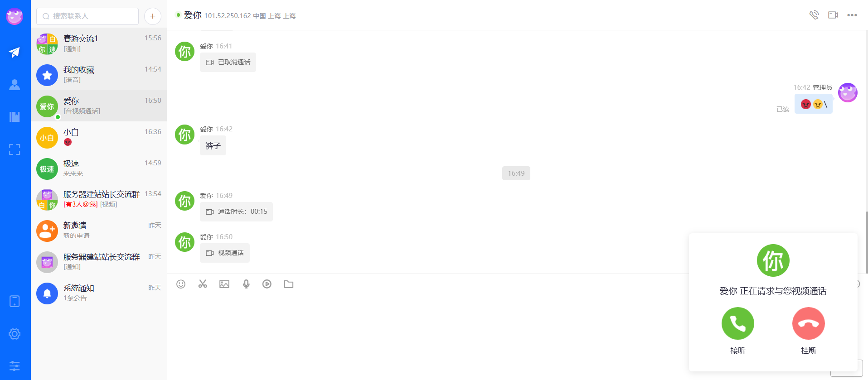868x380 pixels.
Task: Open the settings gear in the sidebar
Action: click(15, 334)
